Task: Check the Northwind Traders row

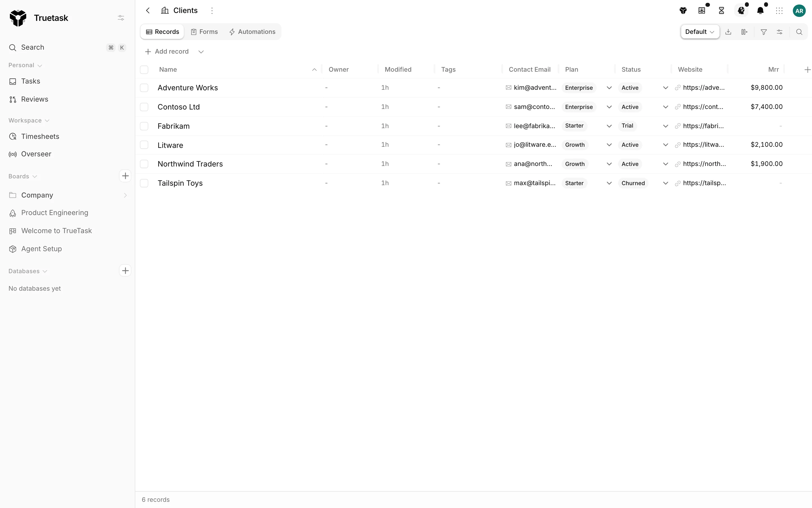Action: (x=144, y=164)
